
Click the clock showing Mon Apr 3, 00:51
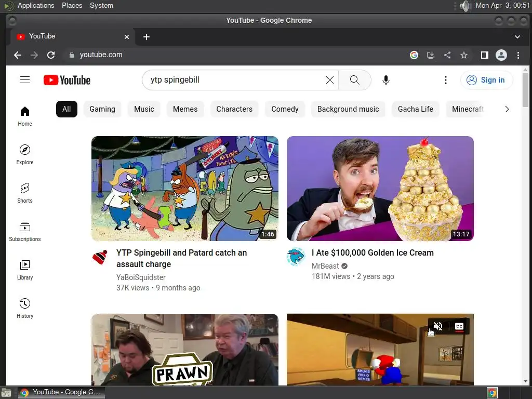pos(502,5)
